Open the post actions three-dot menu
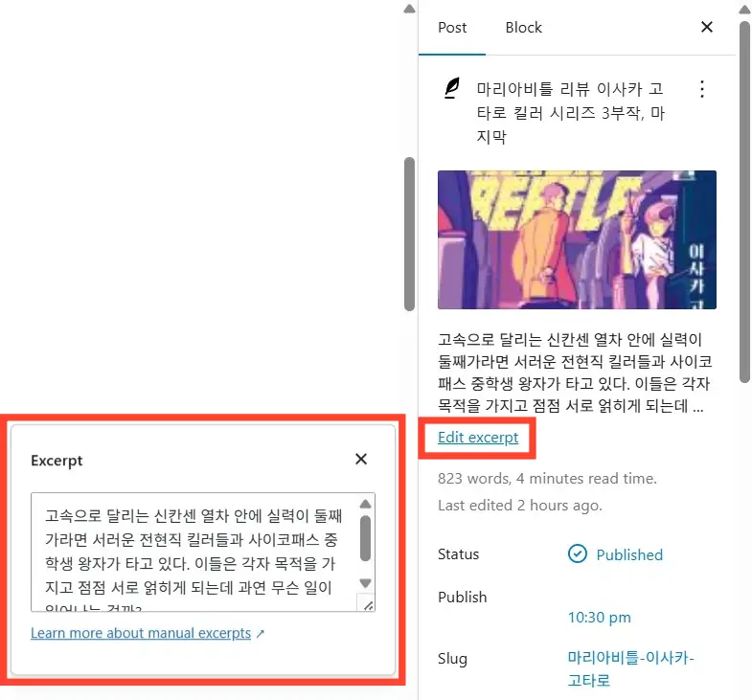The width and height of the screenshot is (752, 700). click(x=701, y=89)
